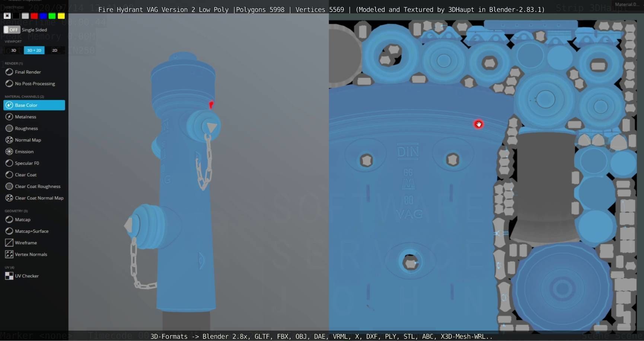Pick the green wireframe color
The width and height of the screenshot is (644, 341).
[x=52, y=16]
